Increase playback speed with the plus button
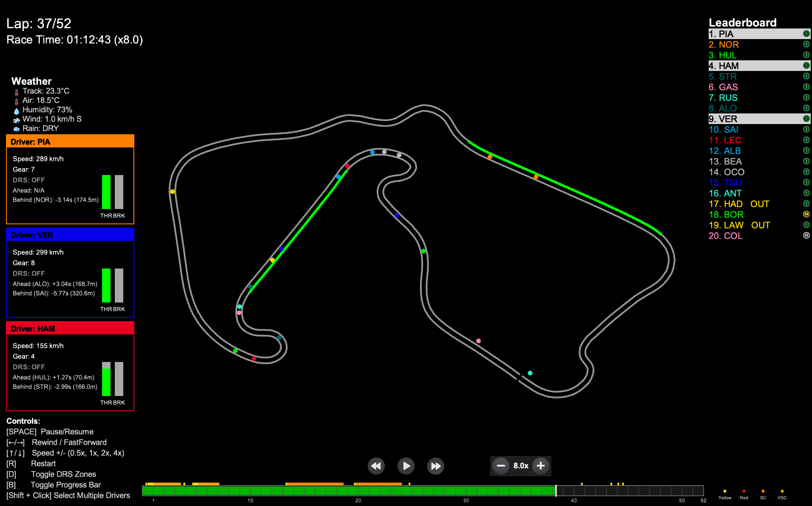This screenshot has width=812, height=506. (x=540, y=466)
